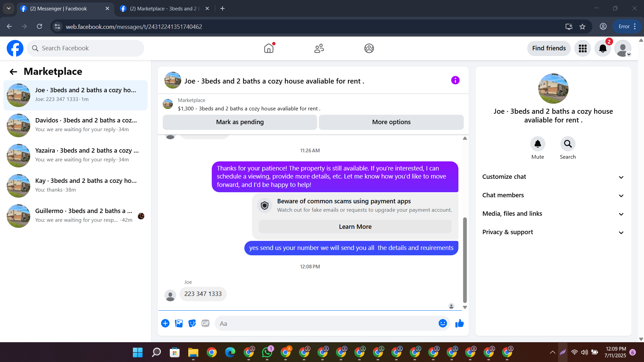Open Windows taskbar search
Viewport: 644px width, 362px height.
tap(156, 352)
